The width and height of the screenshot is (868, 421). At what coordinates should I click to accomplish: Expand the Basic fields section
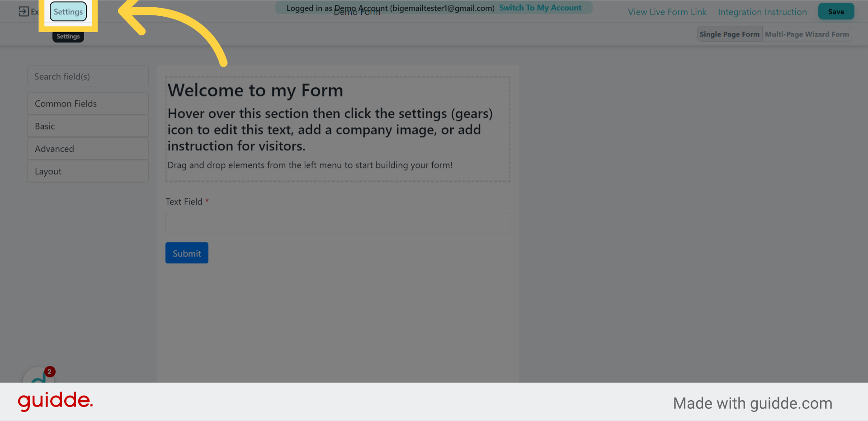coord(88,126)
